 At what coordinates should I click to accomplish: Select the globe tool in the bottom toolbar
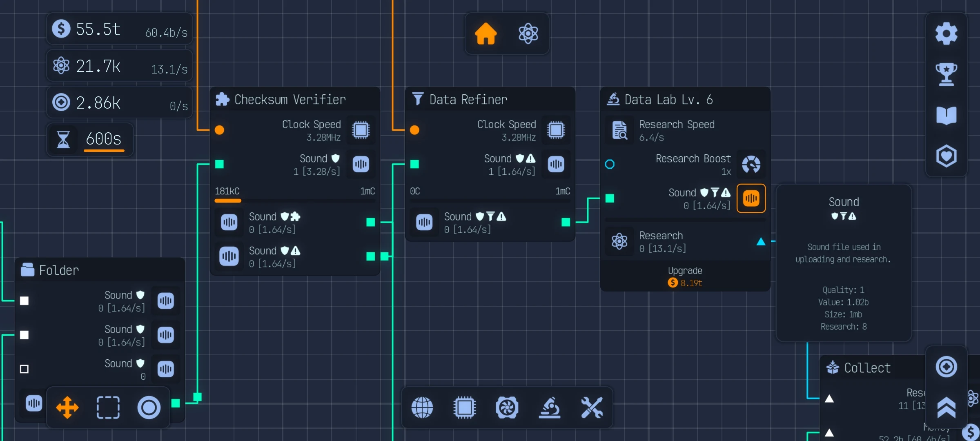[423, 407]
